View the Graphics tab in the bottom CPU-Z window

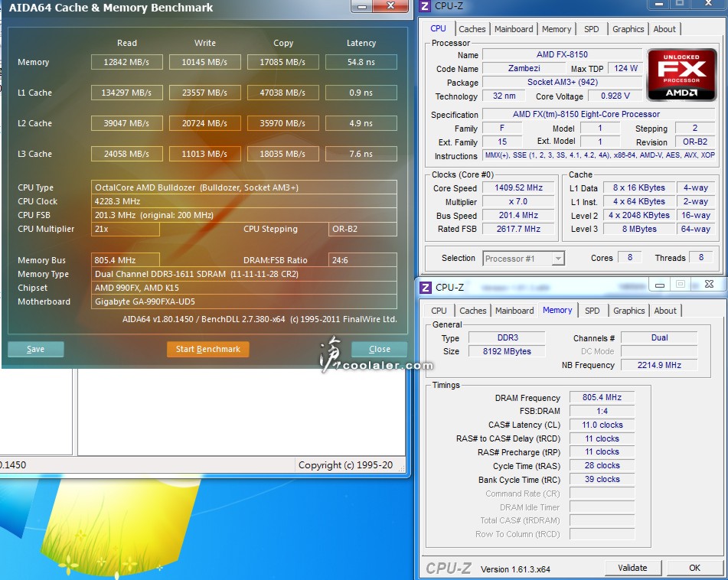pyautogui.click(x=628, y=311)
